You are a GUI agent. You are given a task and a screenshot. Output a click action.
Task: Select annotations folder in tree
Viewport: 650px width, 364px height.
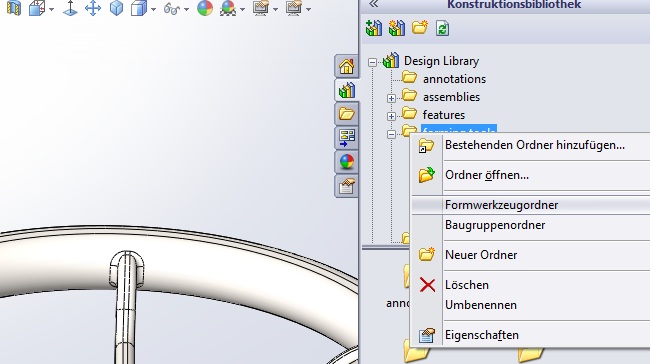(454, 79)
